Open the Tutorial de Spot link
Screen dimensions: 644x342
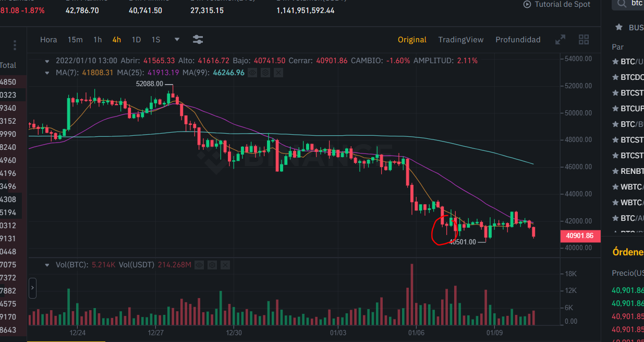[x=556, y=4]
